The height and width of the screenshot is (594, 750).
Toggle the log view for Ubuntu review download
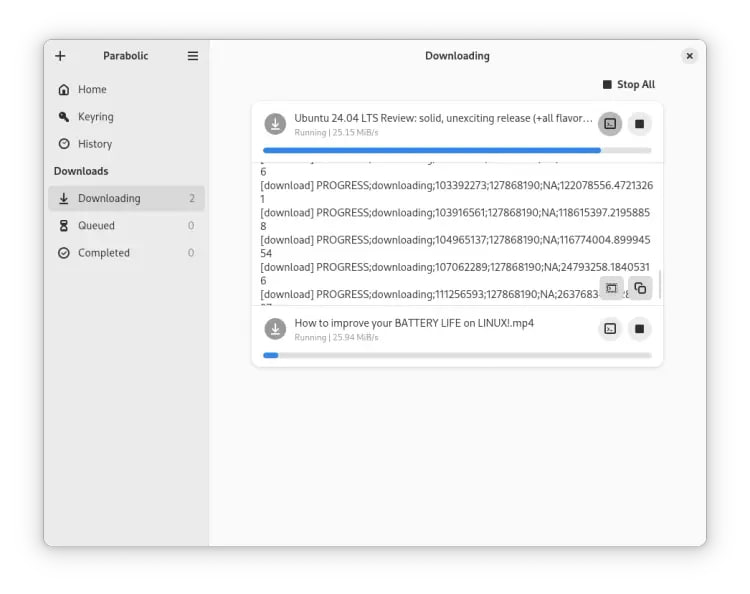(610, 124)
